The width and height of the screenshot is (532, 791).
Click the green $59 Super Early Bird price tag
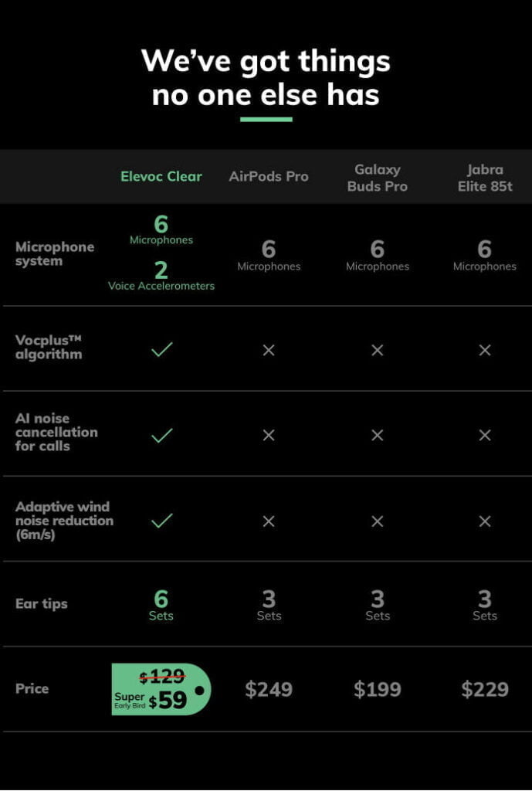[161, 689]
